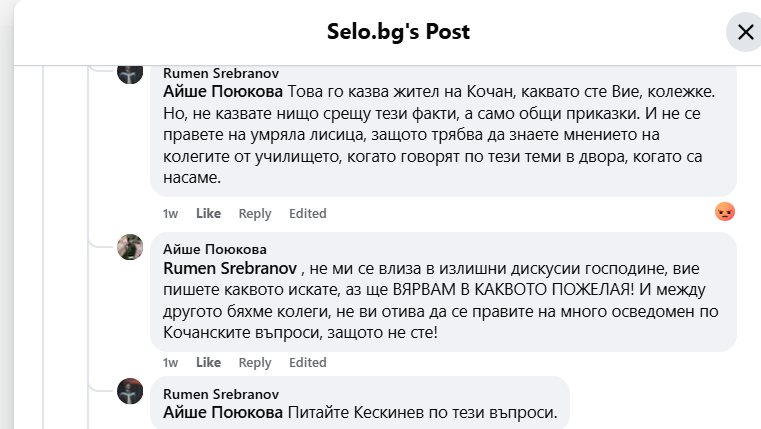Viewport: 761px width, 429px height.
Task: Open Айше Поюкова's profile picture in the middle comment
Action: [x=131, y=247]
